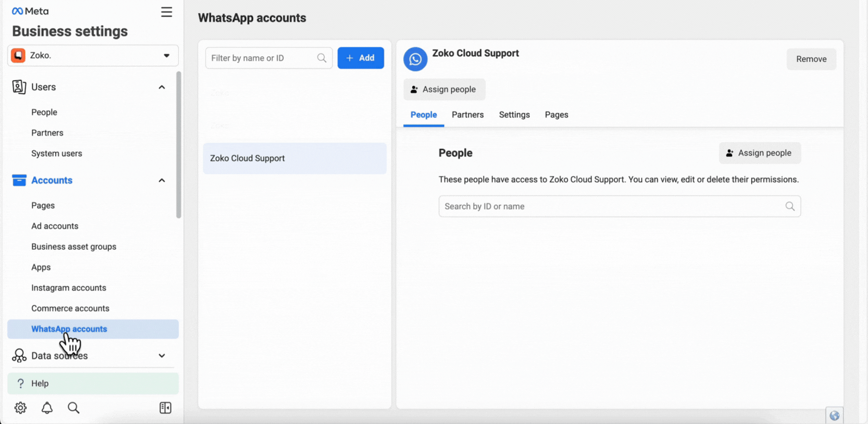
Task: Click Assign people in People section
Action: (760, 153)
